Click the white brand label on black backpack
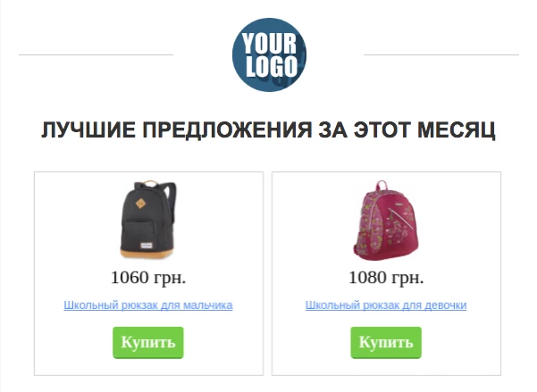Viewport: 537px width, 392px height. [x=146, y=246]
